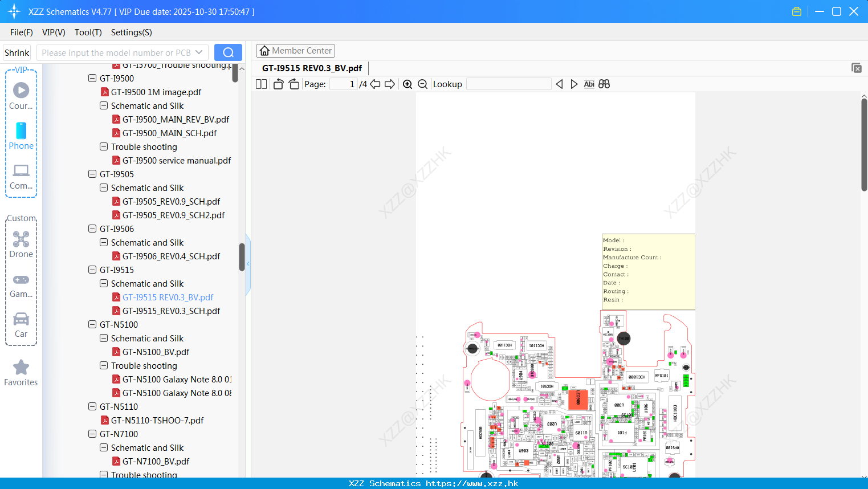Open the VIP(V) menu

(x=54, y=32)
